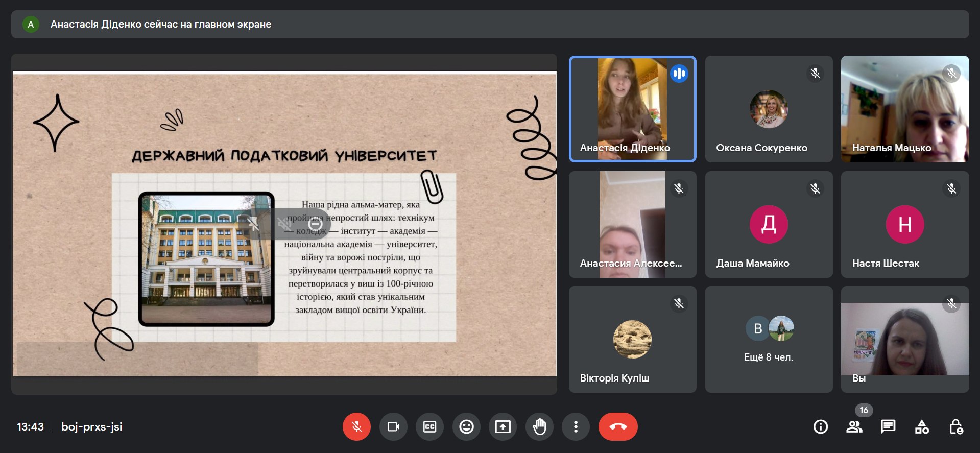Select Анастасия Алексее... video tile
Image resolution: width=980 pixels, height=453 pixels.
(x=632, y=224)
